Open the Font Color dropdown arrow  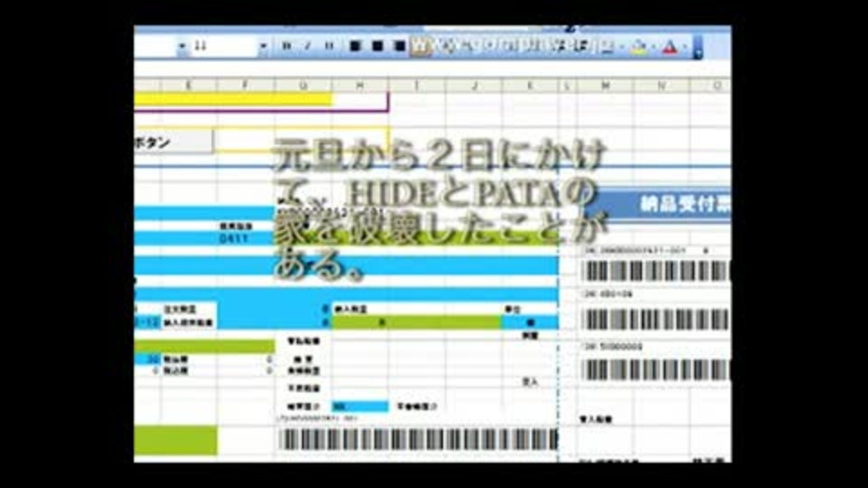coord(684,47)
